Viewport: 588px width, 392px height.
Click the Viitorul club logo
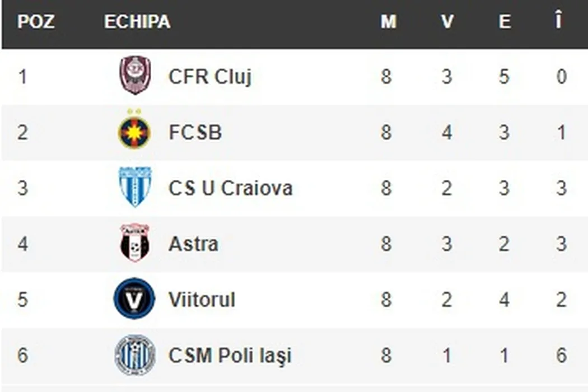134,299
